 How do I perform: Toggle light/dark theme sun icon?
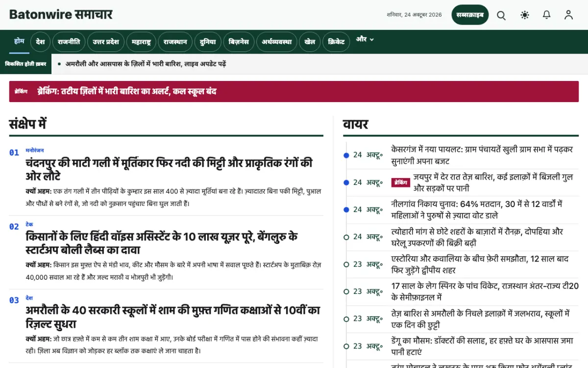pyautogui.click(x=525, y=15)
